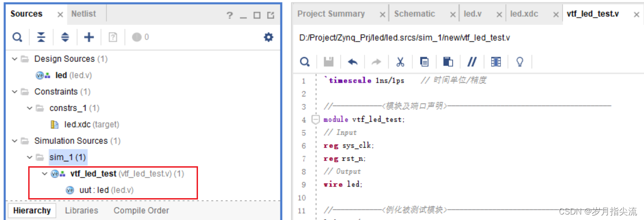Select the Design Sources (1) row

(x=64, y=59)
